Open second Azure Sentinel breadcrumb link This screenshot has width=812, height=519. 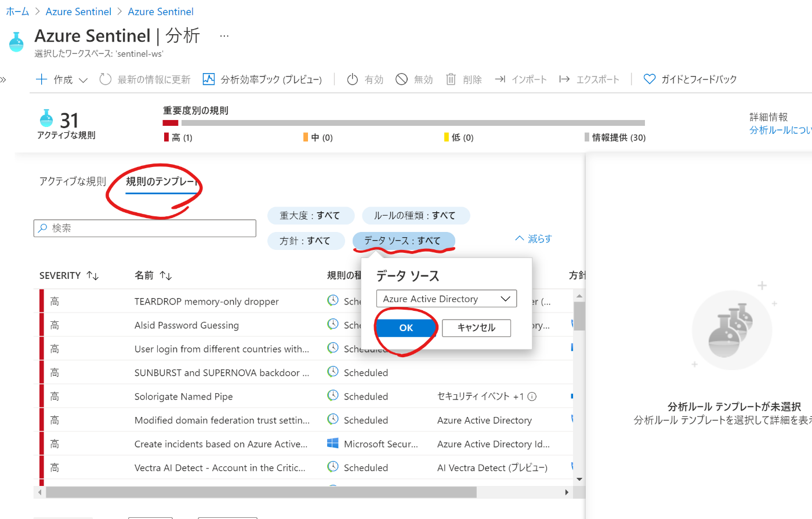coord(161,12)
